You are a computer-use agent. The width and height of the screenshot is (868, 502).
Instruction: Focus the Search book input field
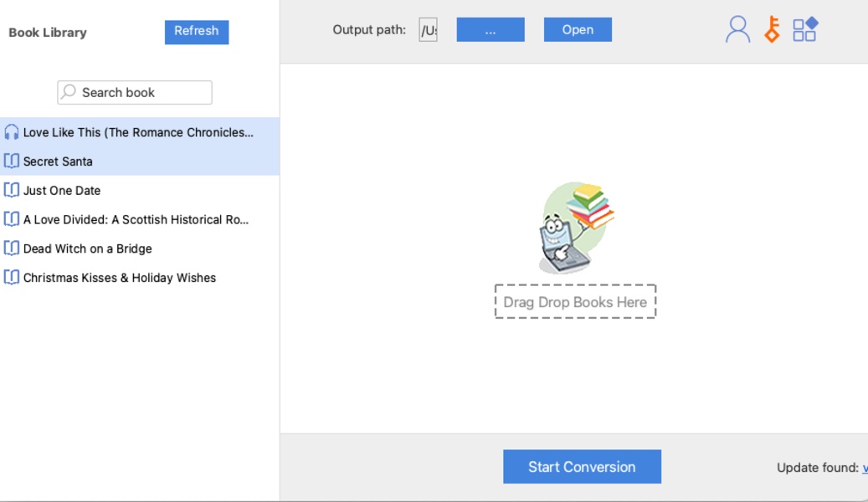pos(135,92)
